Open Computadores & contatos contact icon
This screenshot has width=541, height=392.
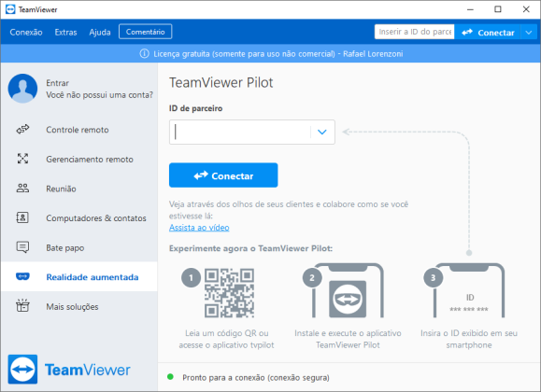click(x=22, y=217)
